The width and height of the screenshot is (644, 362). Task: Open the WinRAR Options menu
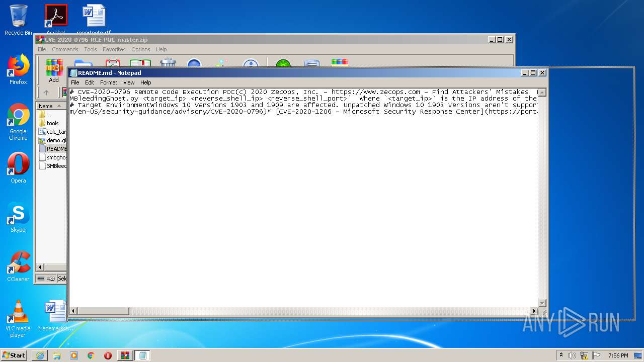[141, 49]
